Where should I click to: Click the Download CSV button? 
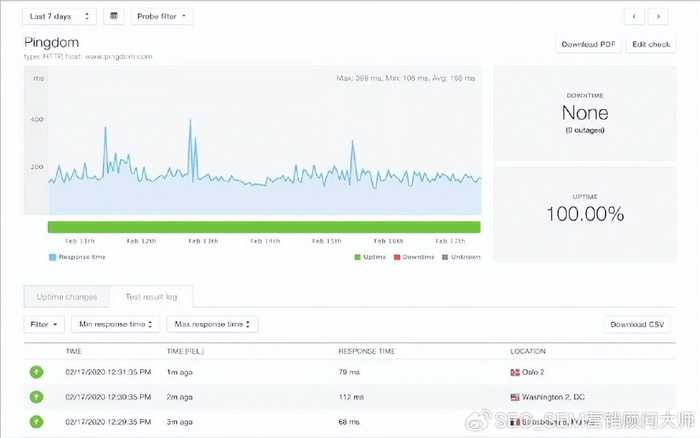pos(637,325)
